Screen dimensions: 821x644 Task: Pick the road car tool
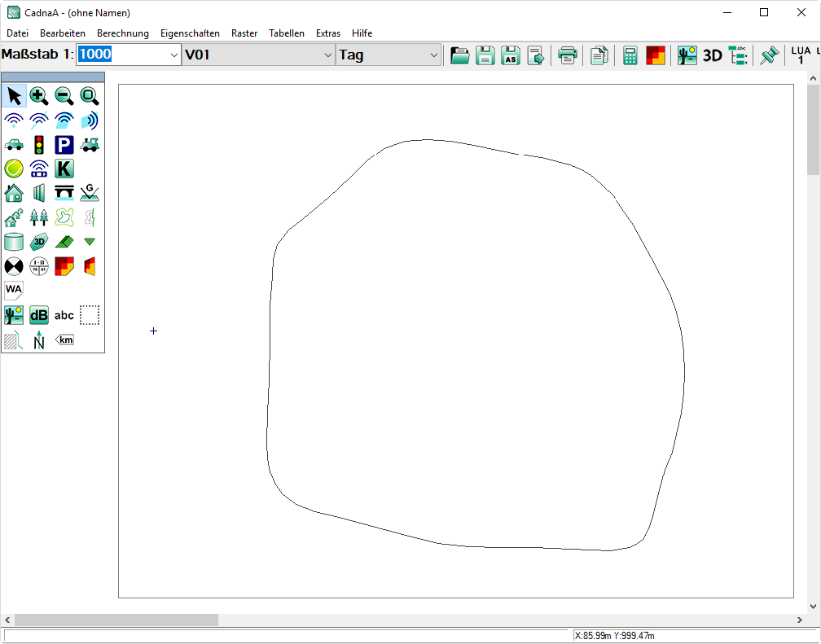coord(14,145)
